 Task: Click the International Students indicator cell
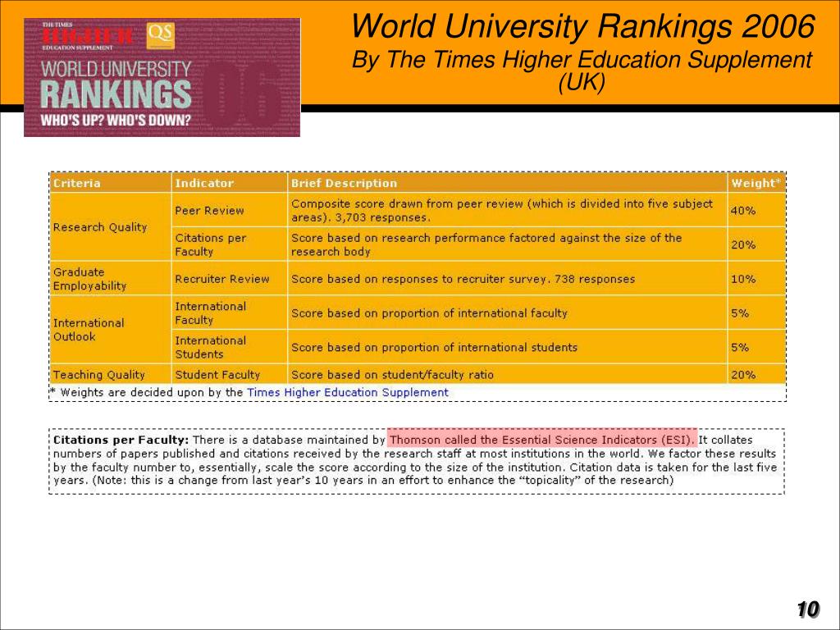(230, 348)
